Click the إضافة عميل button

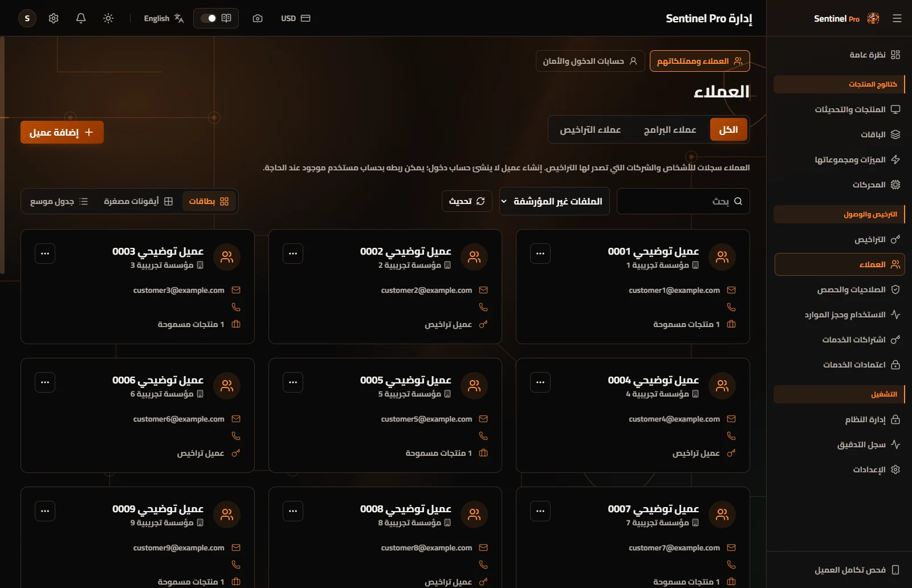tap(62, 132)
